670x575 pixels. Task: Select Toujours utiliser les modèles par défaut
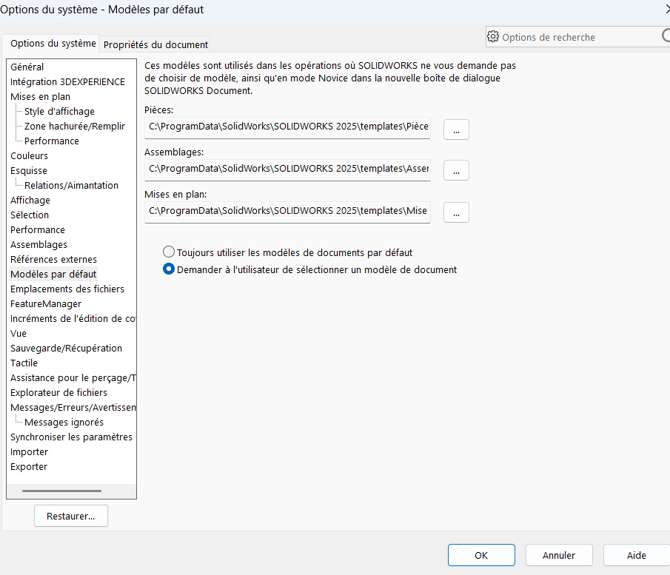coord(169,252)
